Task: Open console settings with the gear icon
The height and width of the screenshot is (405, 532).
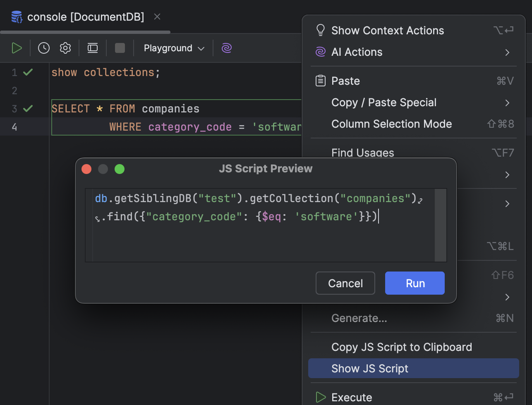Action: click(x=65, y=48)
